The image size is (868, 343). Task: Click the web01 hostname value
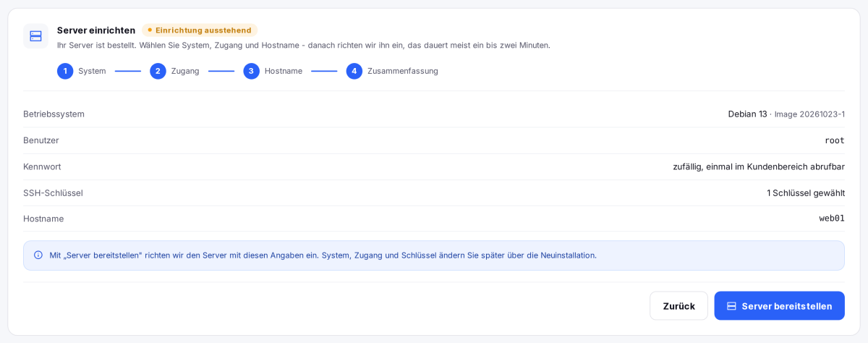(832, 219)
